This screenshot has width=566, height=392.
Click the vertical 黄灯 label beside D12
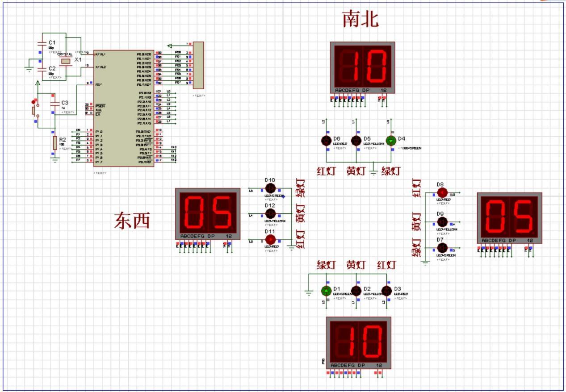coord(301,213)
